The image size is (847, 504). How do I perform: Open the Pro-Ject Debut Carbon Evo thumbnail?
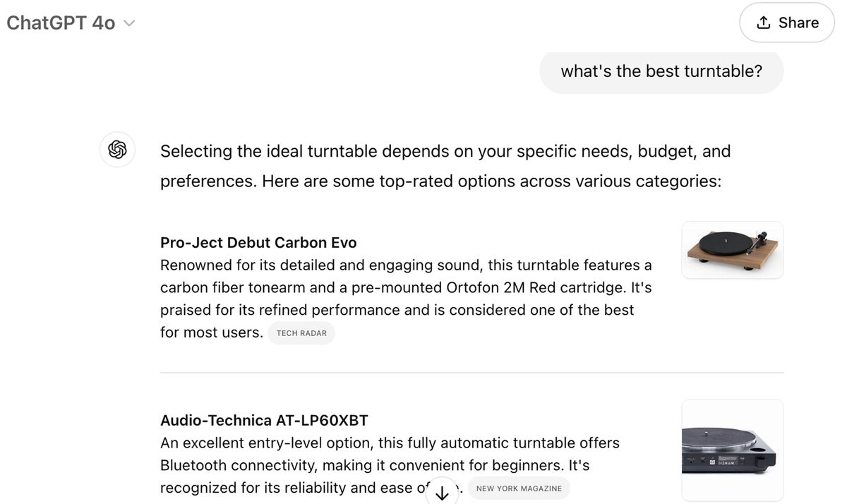733,250
